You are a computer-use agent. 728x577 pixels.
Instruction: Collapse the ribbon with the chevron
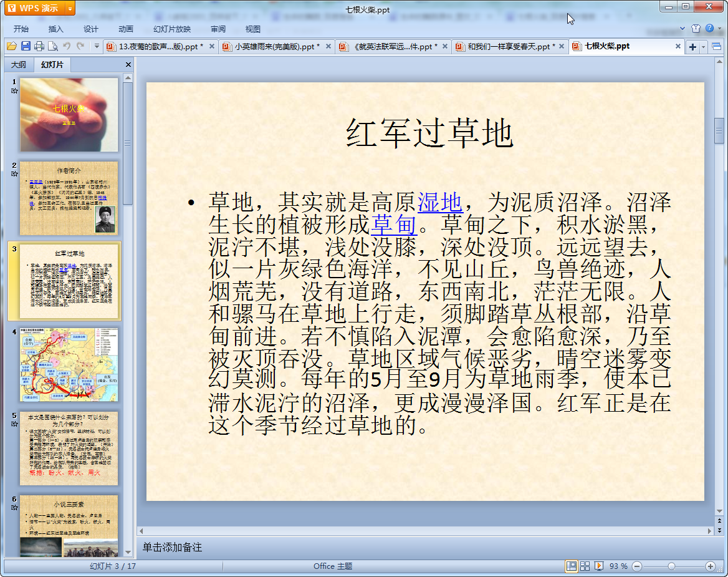(x=682, y=28)
